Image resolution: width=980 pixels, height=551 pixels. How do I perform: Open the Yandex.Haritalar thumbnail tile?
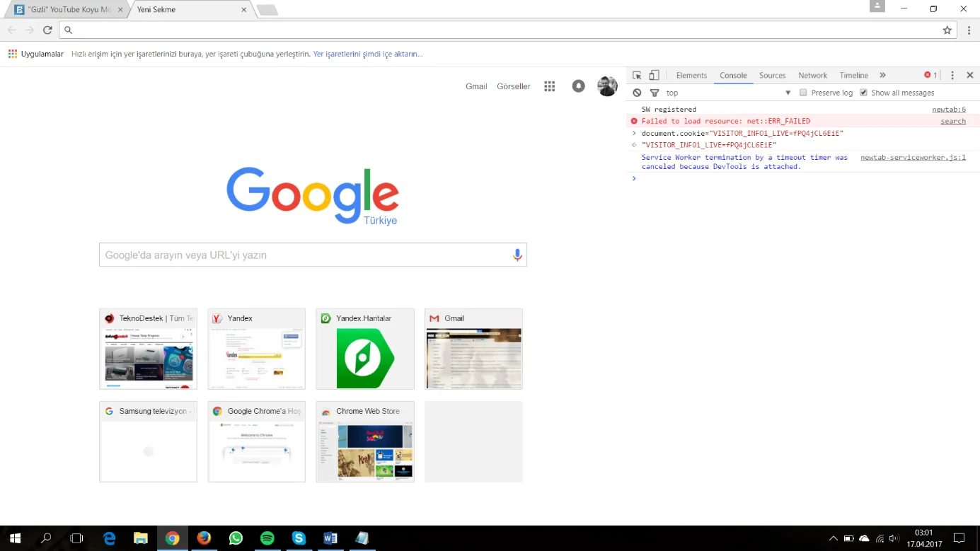click(x=364, y=349)
